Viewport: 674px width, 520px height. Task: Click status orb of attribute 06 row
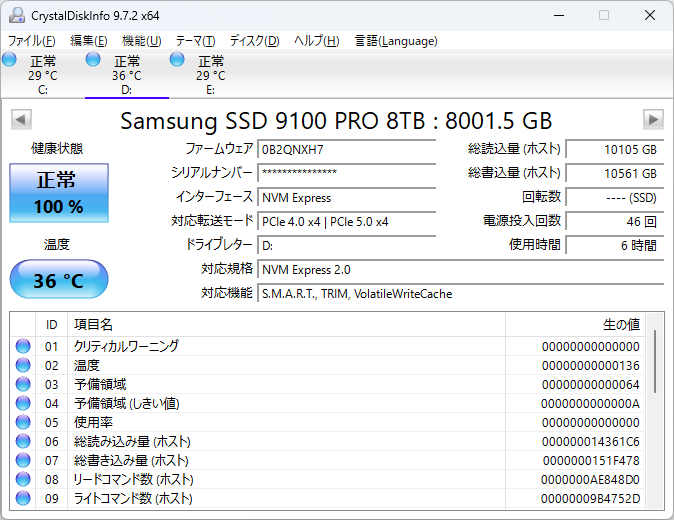coord(23,441)
